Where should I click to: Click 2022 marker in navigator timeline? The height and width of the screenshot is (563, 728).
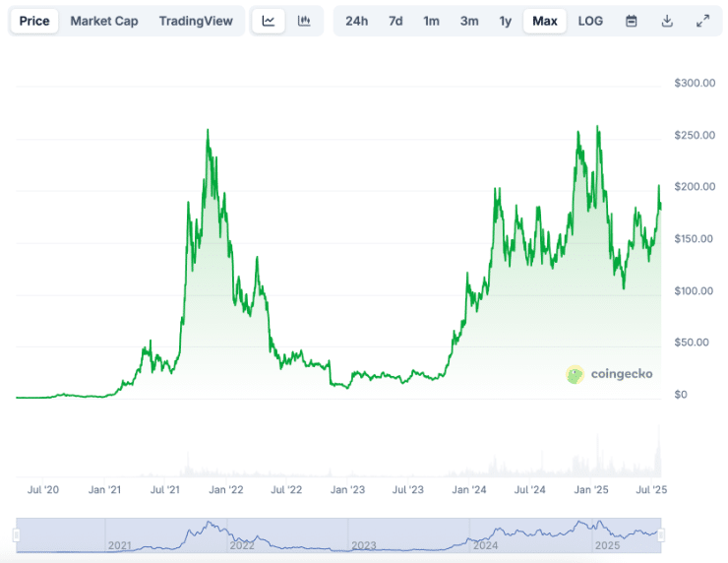[242, 545]
